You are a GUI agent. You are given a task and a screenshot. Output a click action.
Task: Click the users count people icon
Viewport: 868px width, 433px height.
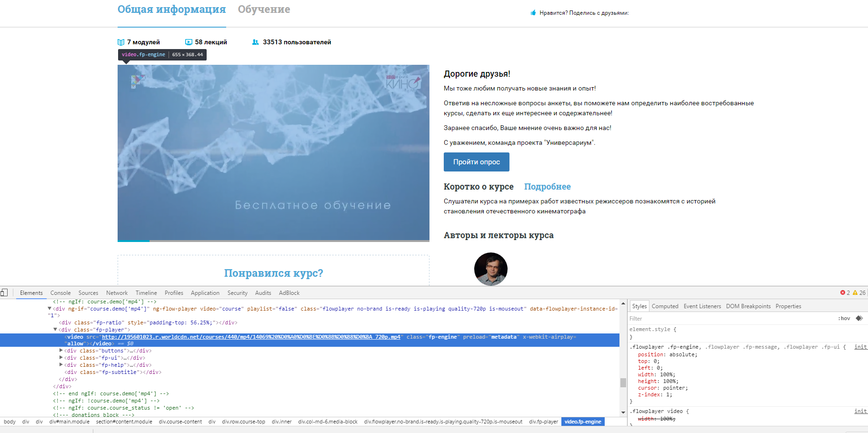[x=256, y=42]
